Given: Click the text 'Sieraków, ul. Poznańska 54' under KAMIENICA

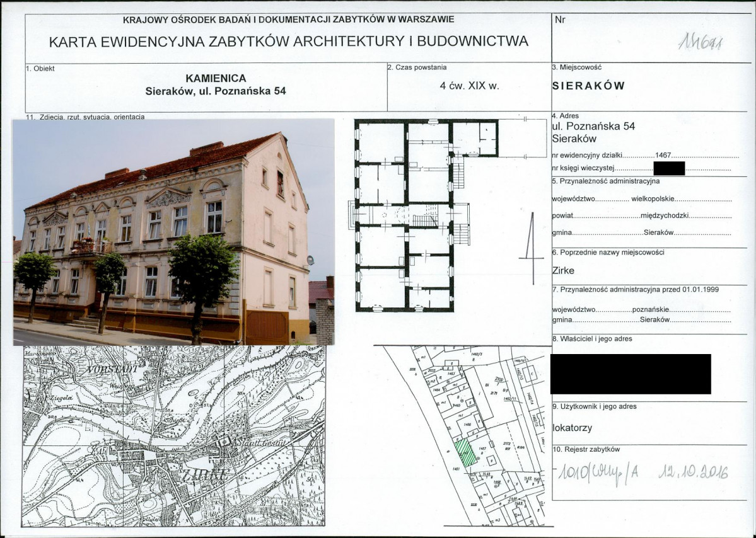Looking at the screenshot, I should (x=216, y=91).
